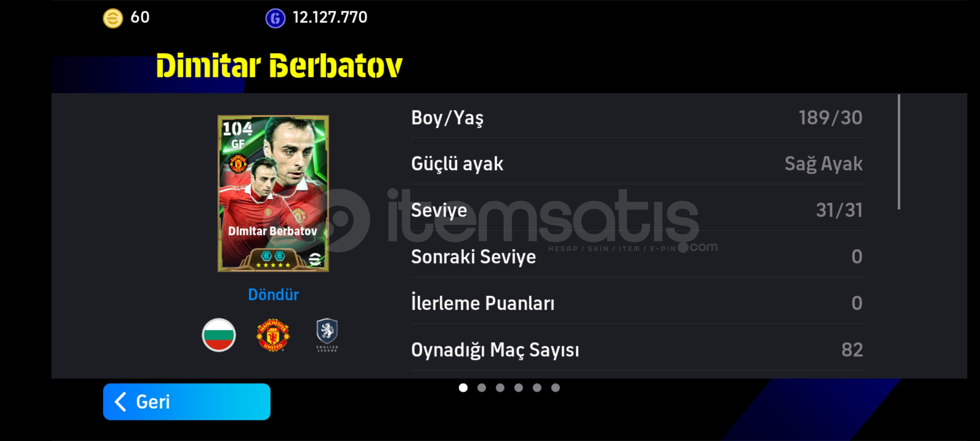The height and width of the screenshot is (441, 980).
Task: Tap the gold eFootball coin icon
Action: pyautogui.click(x=113, y=18)
